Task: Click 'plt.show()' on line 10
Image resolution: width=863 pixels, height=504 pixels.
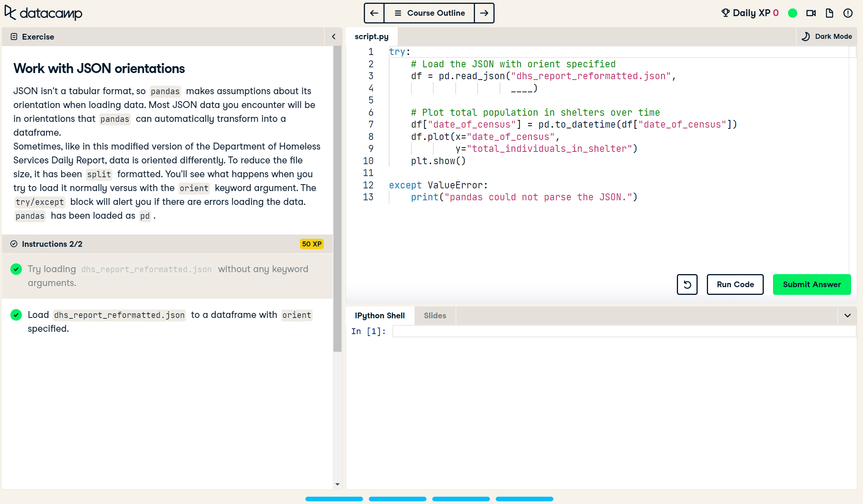Action: pos(438,161)
